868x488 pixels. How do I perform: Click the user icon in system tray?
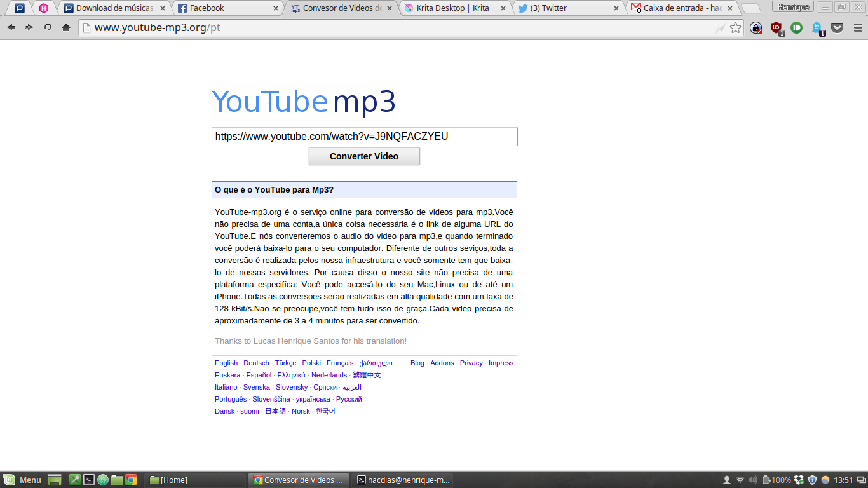[727, 480]
